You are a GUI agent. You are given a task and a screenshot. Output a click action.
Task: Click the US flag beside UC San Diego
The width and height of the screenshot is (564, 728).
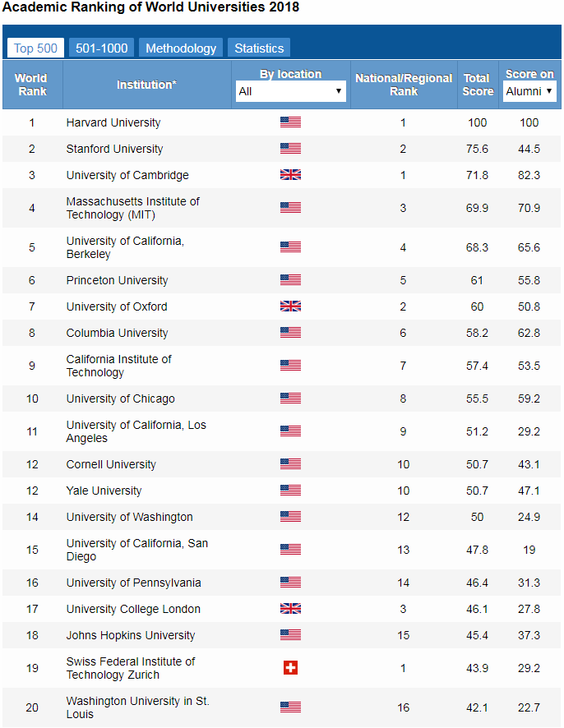(x=290, y=550)
